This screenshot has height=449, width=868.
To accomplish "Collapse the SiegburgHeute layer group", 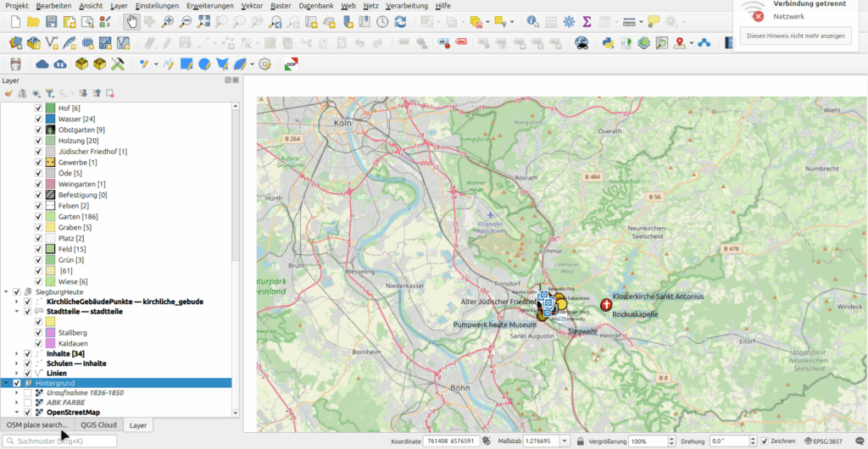I will [x=5, y=291].
